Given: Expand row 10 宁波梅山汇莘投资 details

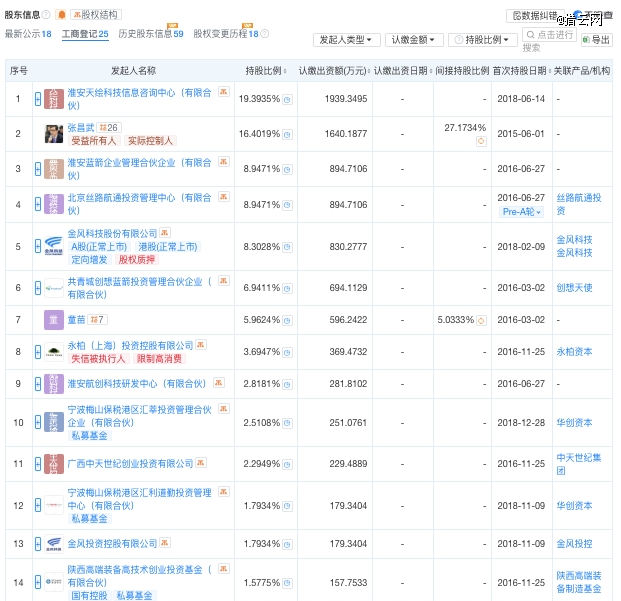Looking at the screenshot, I should (38, 422).
